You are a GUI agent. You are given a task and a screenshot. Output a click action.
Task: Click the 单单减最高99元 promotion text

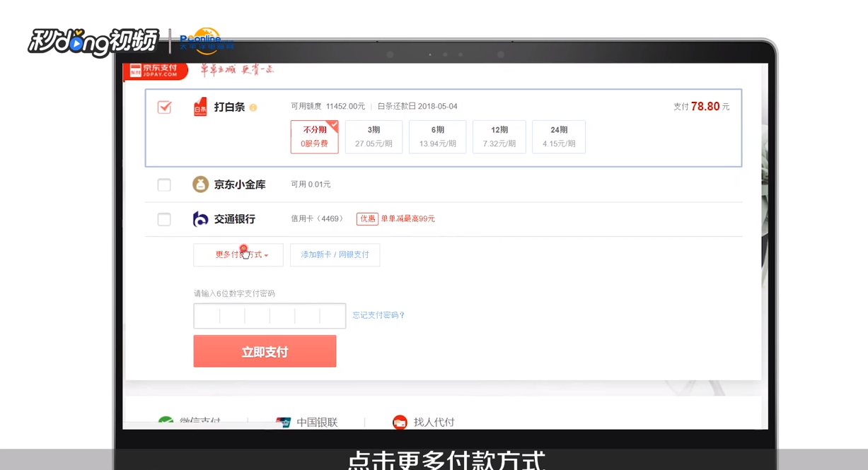[408, 219]
